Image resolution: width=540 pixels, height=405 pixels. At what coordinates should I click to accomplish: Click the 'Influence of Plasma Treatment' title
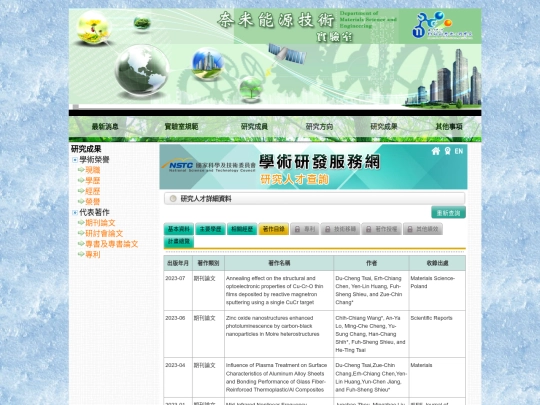tap(277, 377)
